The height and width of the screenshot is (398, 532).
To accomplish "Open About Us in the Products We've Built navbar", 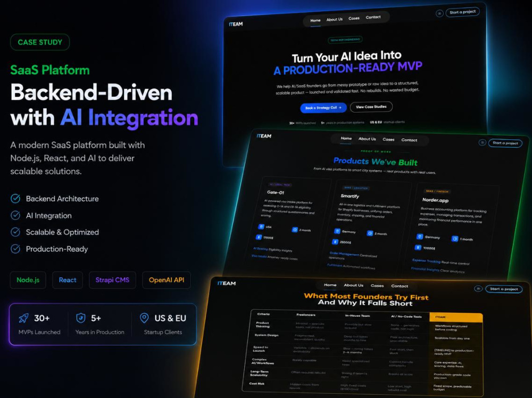I will pos(367,139).
